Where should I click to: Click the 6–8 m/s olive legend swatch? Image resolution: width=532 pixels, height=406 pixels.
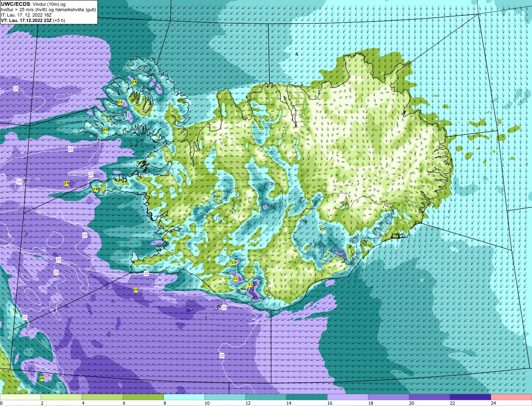tap(144, 397)
